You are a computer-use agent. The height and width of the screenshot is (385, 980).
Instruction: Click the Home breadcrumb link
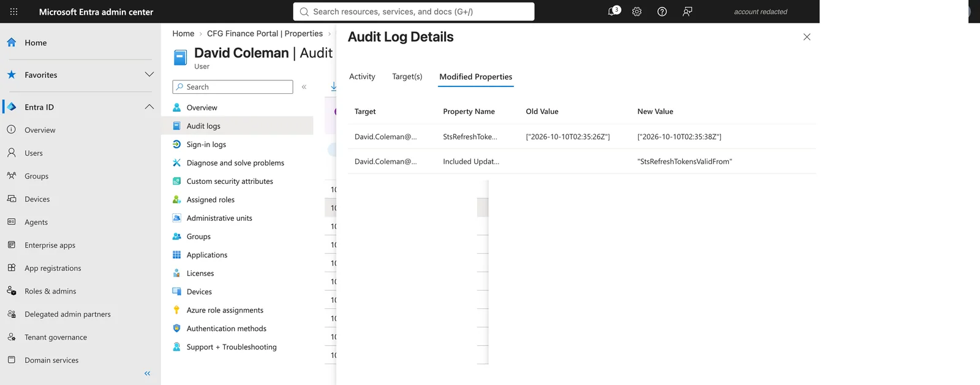pos(183,34)
